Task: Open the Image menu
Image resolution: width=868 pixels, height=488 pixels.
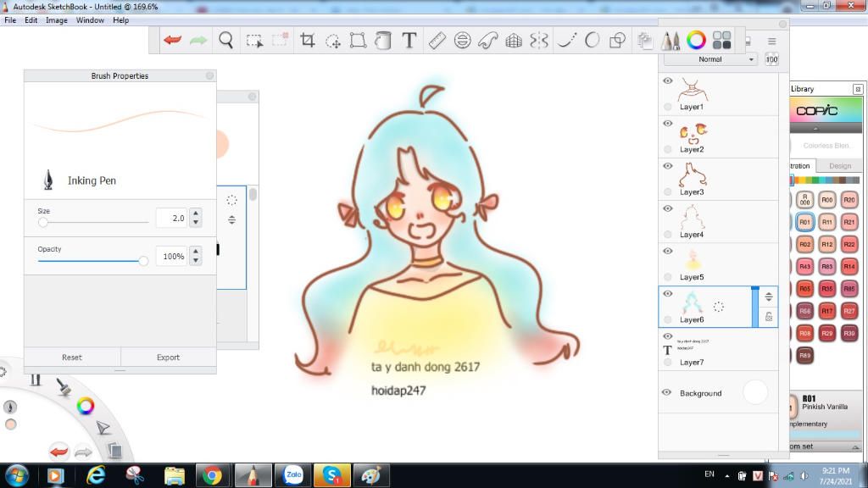Action: [57, 20]
